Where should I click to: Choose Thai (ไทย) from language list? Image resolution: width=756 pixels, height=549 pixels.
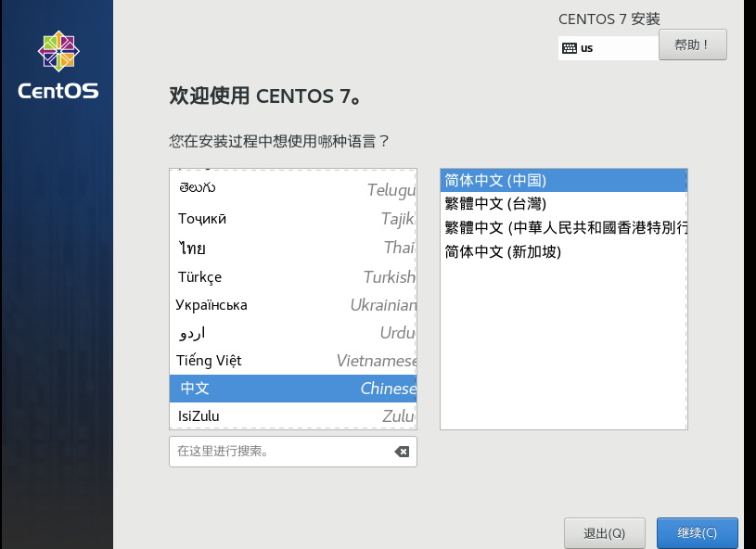click(x=293, y=249)
